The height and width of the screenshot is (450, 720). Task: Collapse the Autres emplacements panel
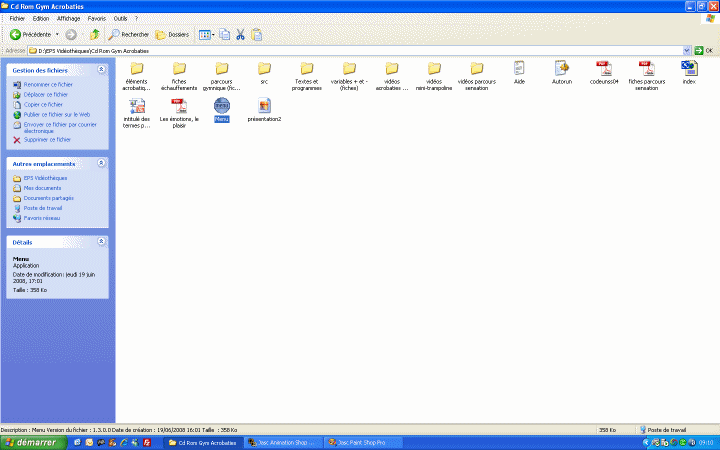click(x=101, y=163)
